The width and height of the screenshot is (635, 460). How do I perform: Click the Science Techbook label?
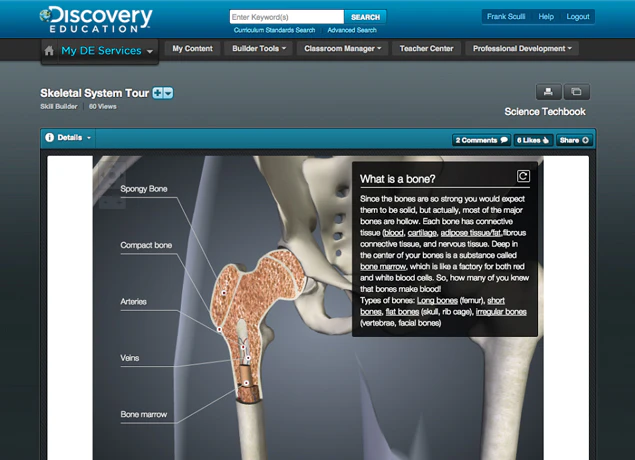(545, 112)
